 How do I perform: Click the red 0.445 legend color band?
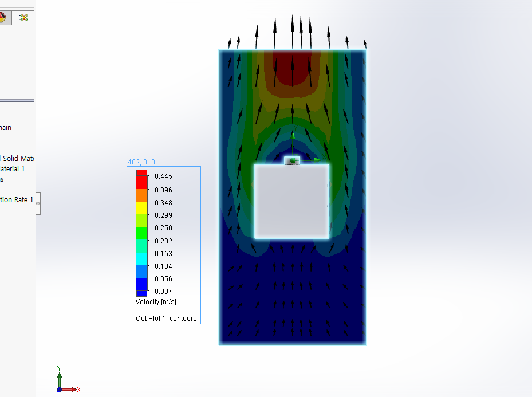pos(142,182)
